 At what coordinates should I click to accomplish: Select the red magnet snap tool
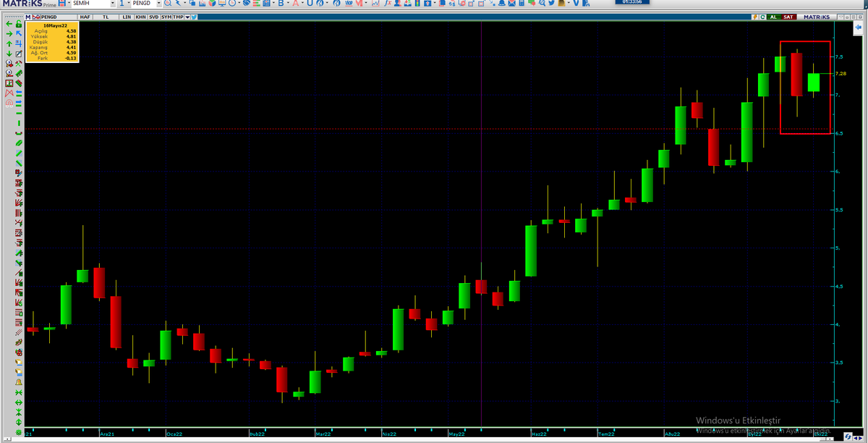9,104
